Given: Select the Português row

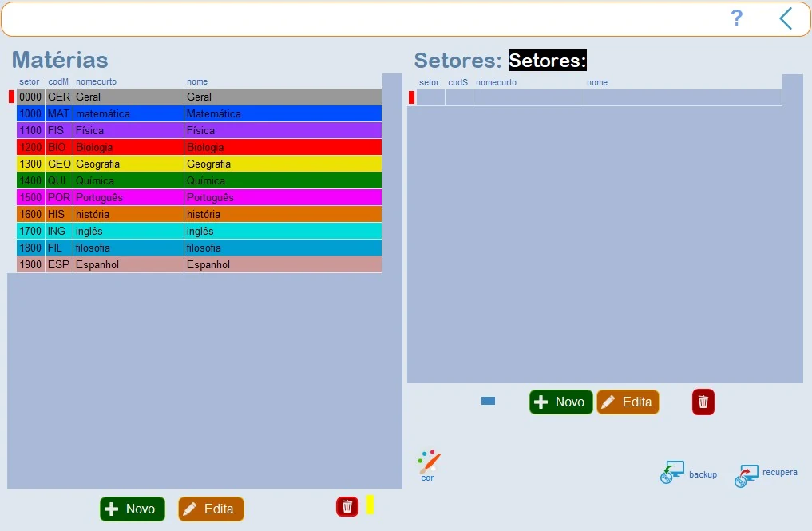Looking at the screenshot, I should pos(200,197).
